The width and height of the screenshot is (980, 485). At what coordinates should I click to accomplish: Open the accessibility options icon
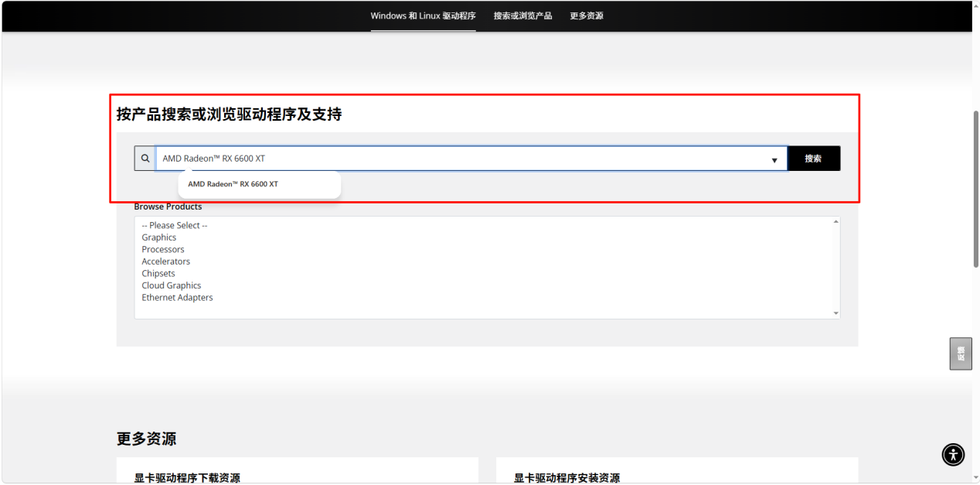953,455
